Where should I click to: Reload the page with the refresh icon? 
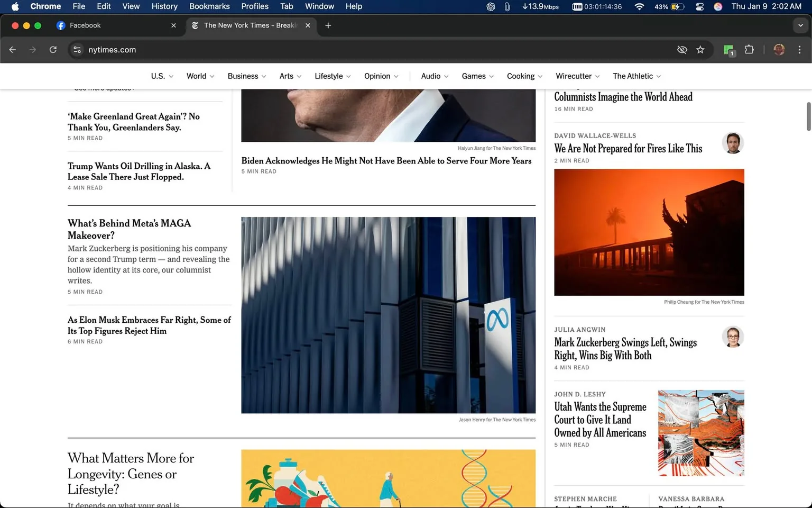53,50
